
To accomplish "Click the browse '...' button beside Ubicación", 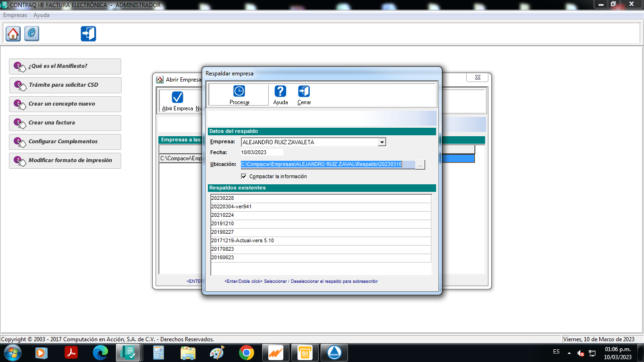I will click(x=420, y=165).
